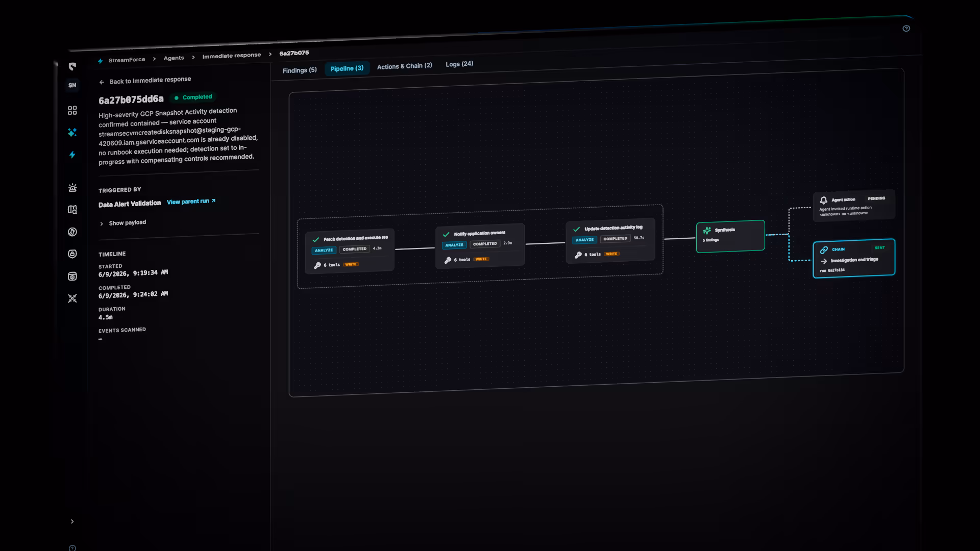Click checkmark icon on Notify application owners node
Screen dimensions: 980x551
coord(446,235)
